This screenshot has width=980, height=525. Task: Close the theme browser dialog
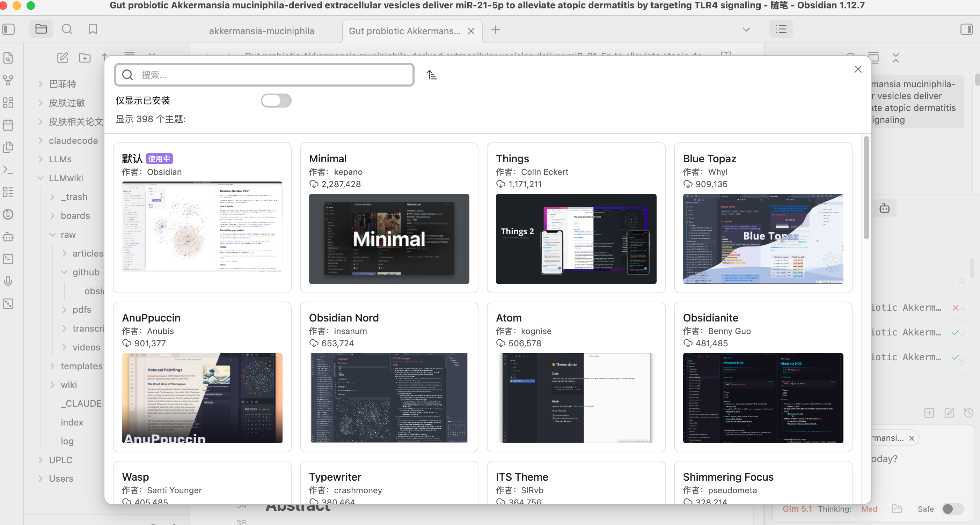(858, 69)
